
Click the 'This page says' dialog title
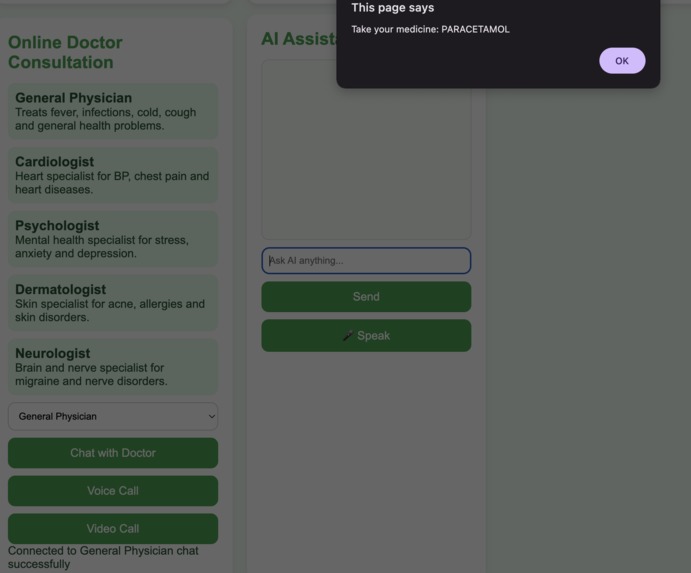click(393, 8)
